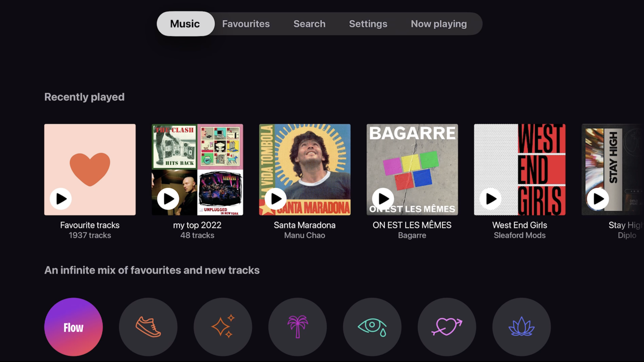Open the Music tab
644x362 pixels.
coord(185,24)
